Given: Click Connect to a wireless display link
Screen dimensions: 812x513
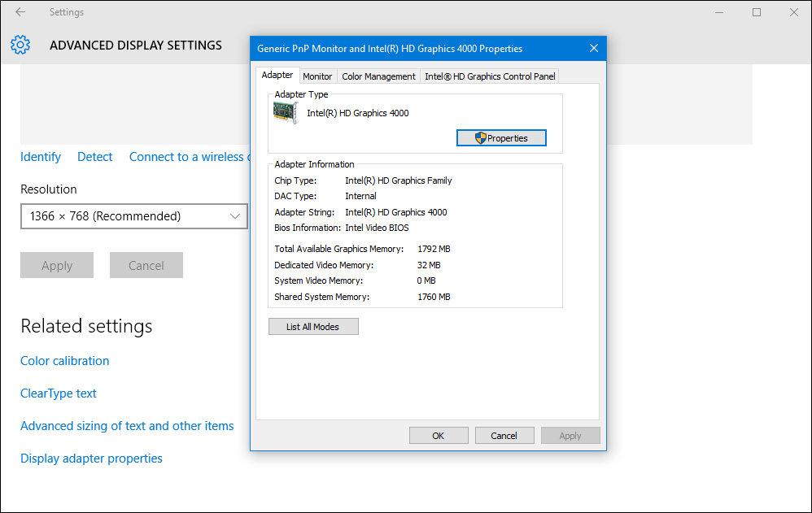Looking at the screenshot, I should (x=190, y=157).
